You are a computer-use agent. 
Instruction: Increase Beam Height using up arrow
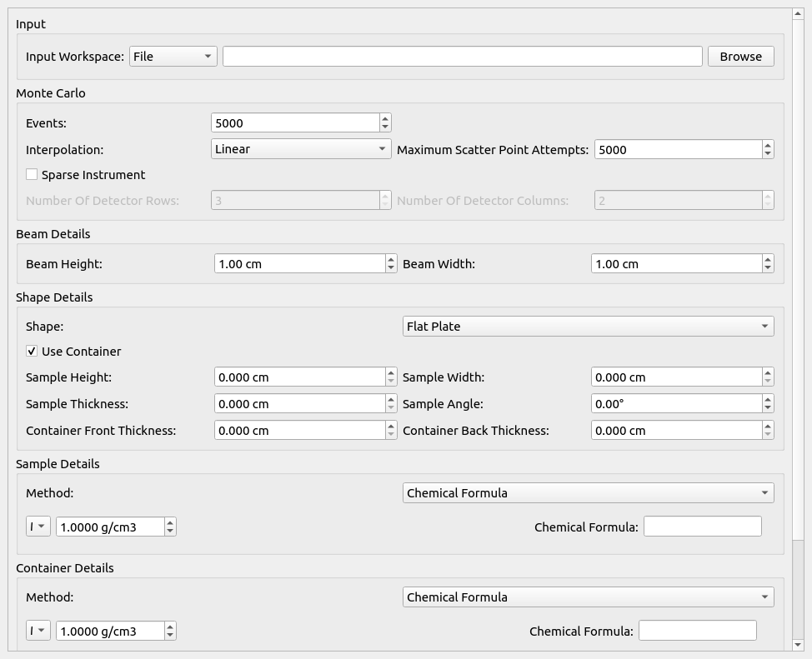coord(391,259)
